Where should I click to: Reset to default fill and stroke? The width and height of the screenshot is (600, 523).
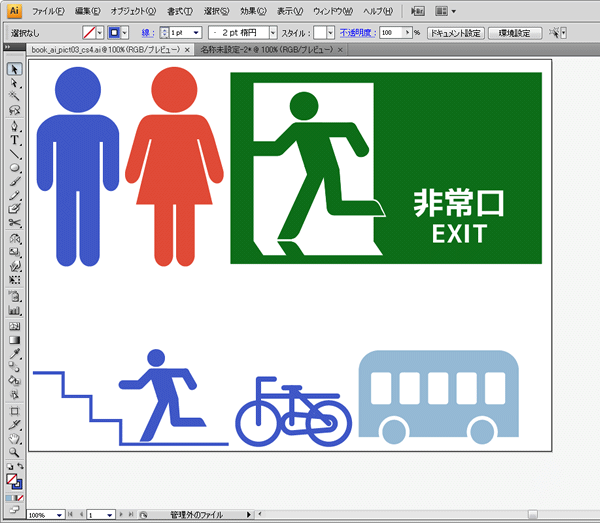pyautogui.click(x=10, y=467)
